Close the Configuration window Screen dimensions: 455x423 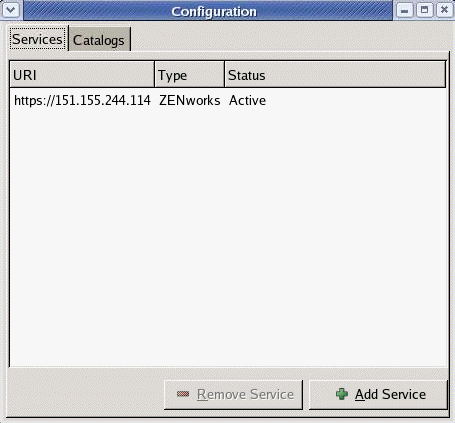click(444, 10)
